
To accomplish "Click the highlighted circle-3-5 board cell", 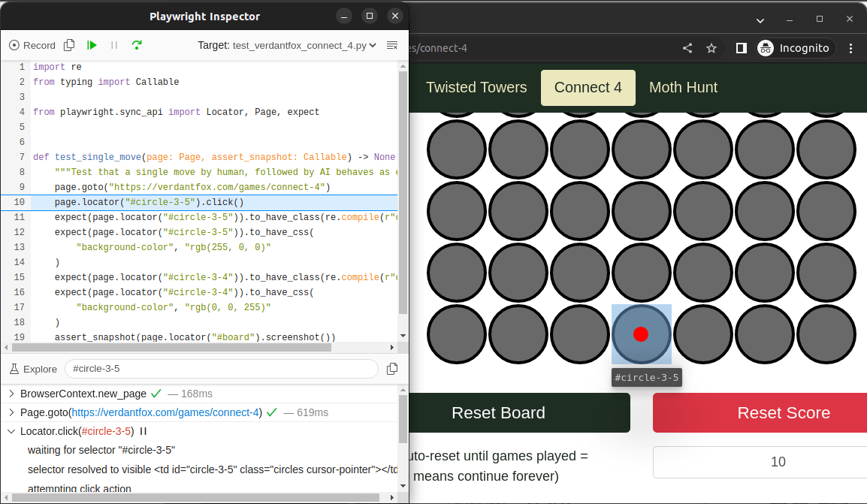I will tap(641, 334).
